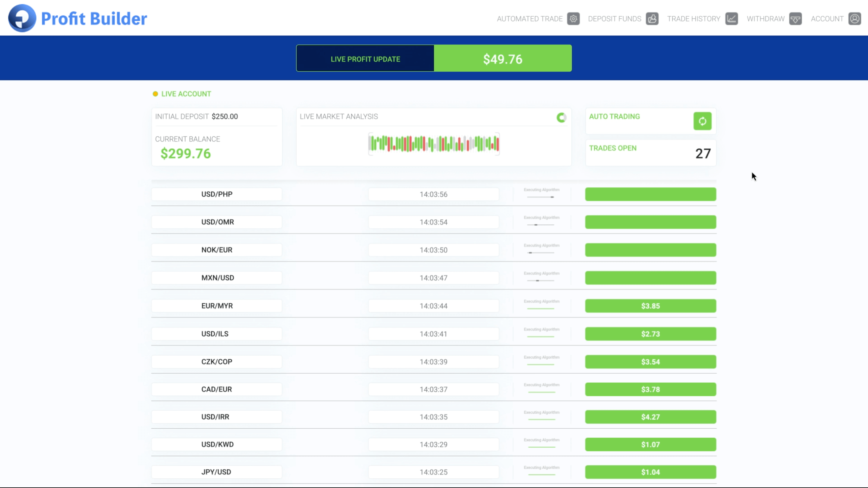Viewport: 868px width, 488px height.
Task: Open the TRADE HISTORY menu item
Action: [x=694, y=19]
